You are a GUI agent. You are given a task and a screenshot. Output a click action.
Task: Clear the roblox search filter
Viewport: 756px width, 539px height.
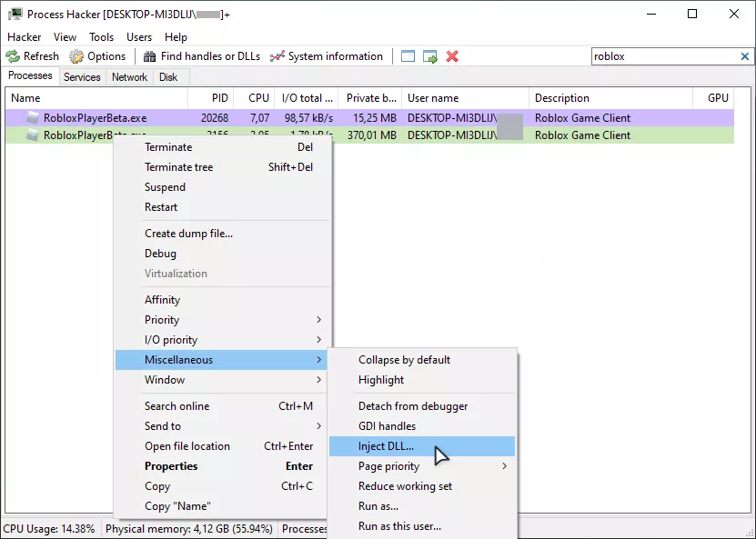click(x=744, y=56)
